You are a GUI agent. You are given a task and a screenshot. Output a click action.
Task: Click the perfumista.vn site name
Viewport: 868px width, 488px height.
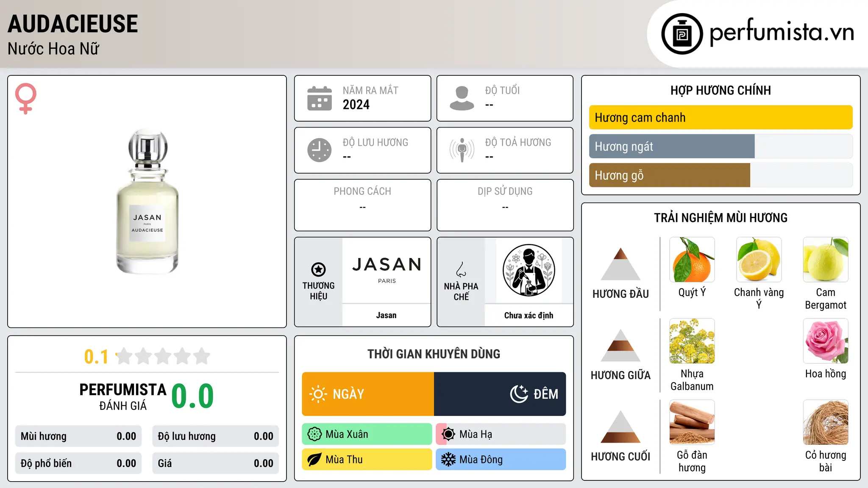pos(782,32)
